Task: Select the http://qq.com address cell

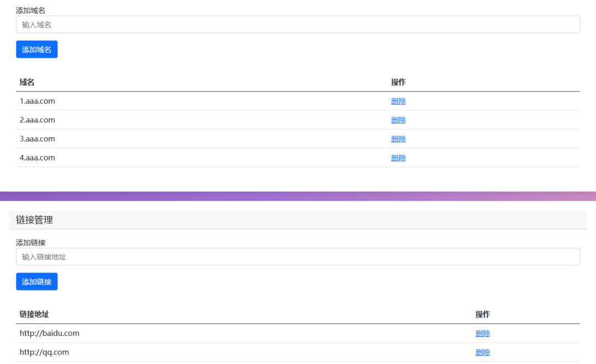Action: (x=44, y=352)
